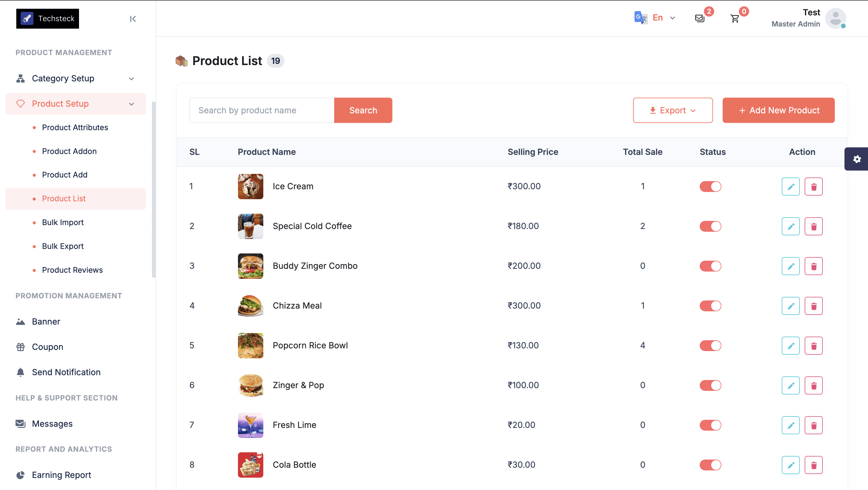Click the Product Name column header

267,152
